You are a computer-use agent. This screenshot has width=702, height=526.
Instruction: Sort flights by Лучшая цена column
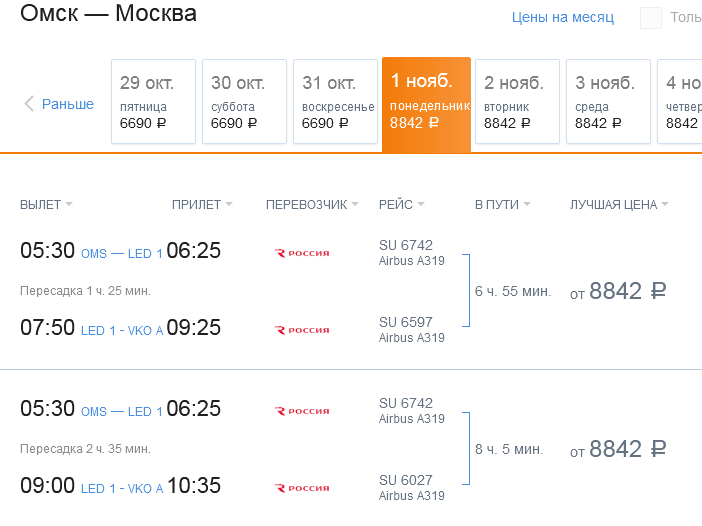pyautogui.click(x=618, y=205)
